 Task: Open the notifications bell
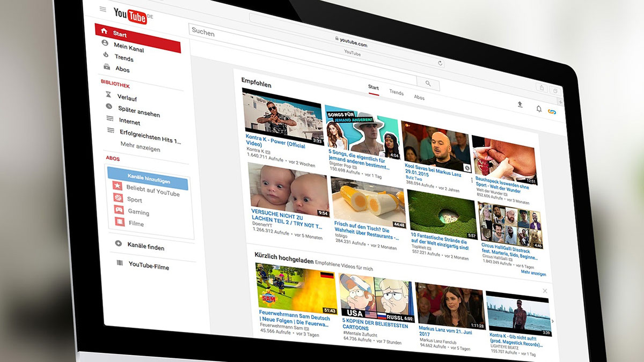click(539, 108)
